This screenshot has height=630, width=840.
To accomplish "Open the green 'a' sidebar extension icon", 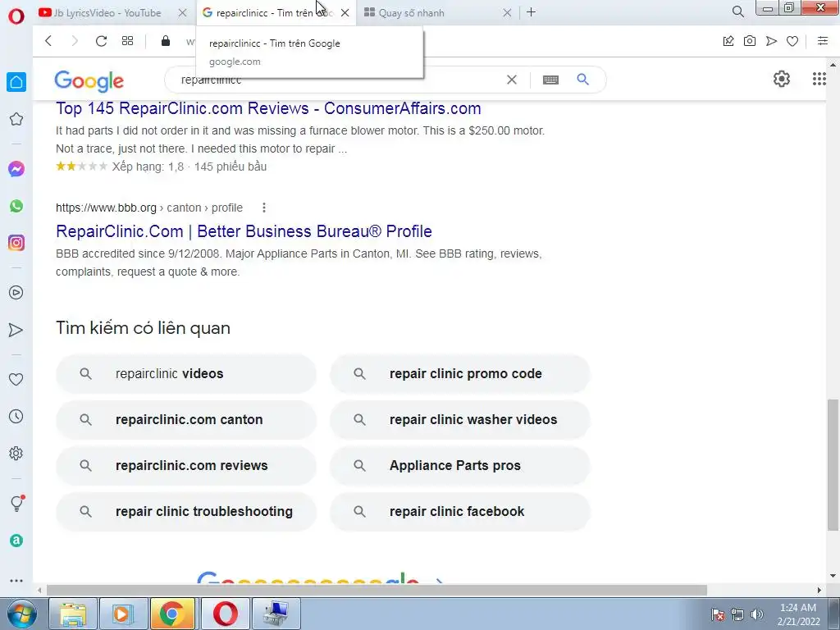I will [16, 541].
